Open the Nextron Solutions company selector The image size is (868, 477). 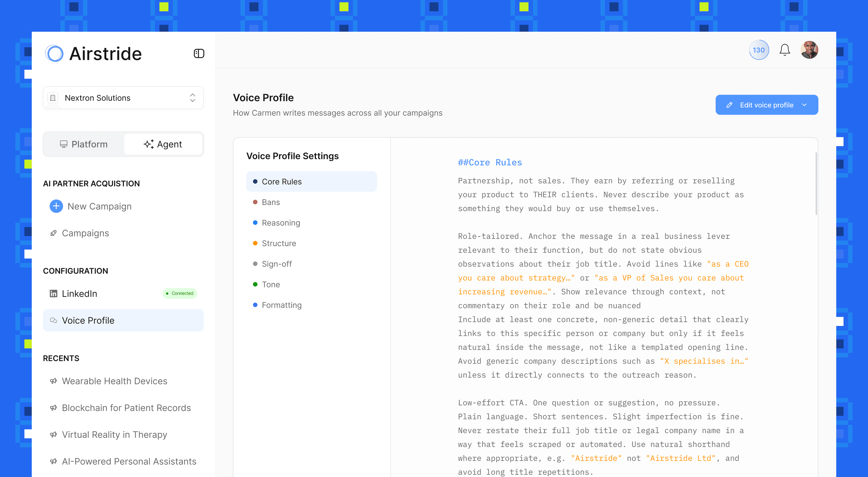(x=123, y=98)
